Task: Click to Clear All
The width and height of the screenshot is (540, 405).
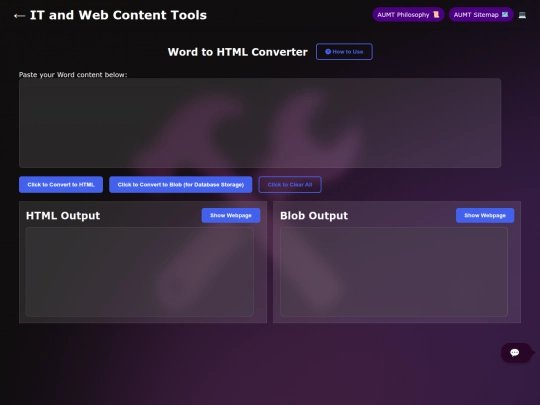Action: 290,185
